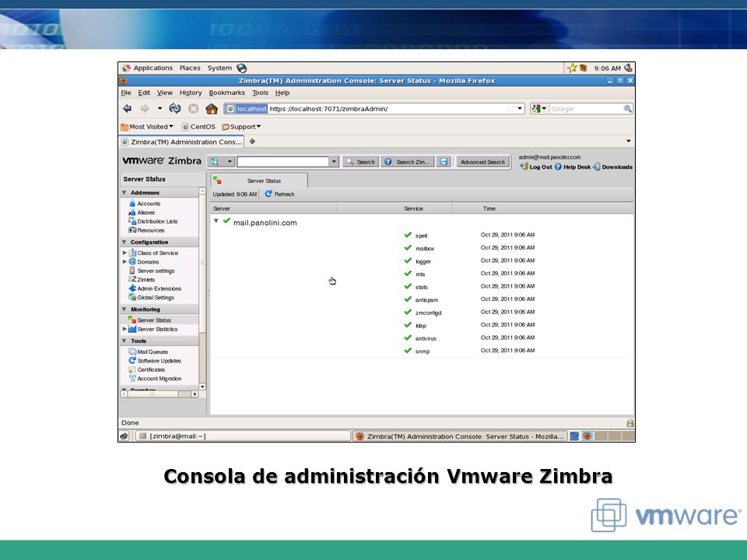The width and height of the screenshot is (747, 560).
Task: Open GNOME Applications menu
Action: [x=148, y=68]
